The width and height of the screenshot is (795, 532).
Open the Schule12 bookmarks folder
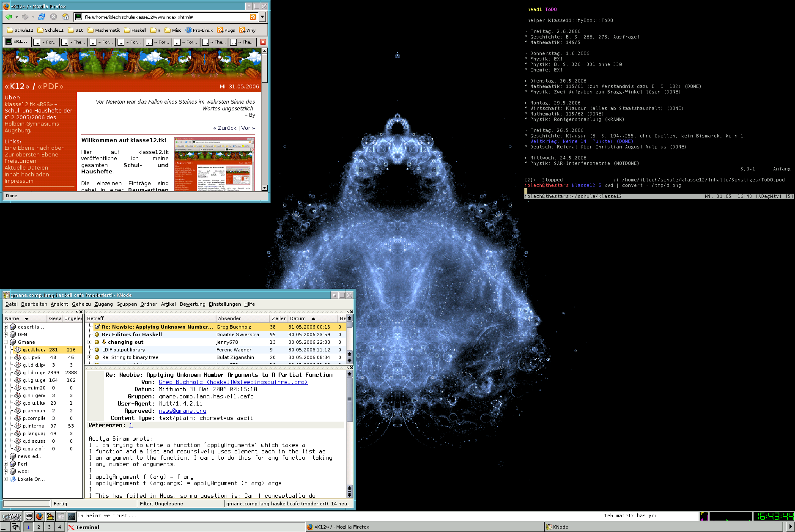click(20, 30)
